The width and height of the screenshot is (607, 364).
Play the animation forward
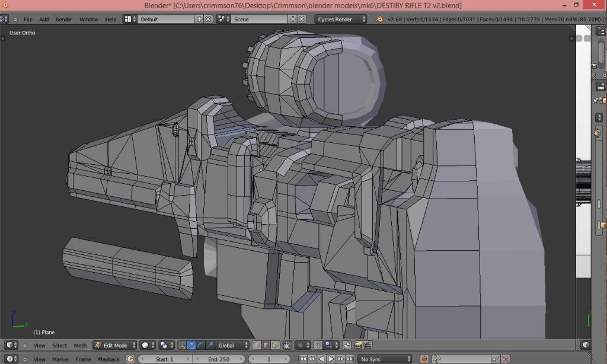(x=331, y=359)
